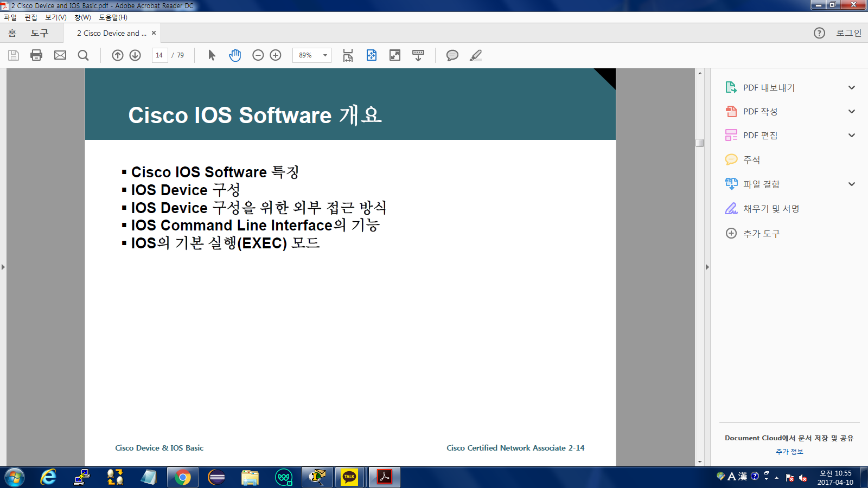Follow the 추가 정보 link
The width and height of the screenshot is (868, 488).
tap(789, 452)
